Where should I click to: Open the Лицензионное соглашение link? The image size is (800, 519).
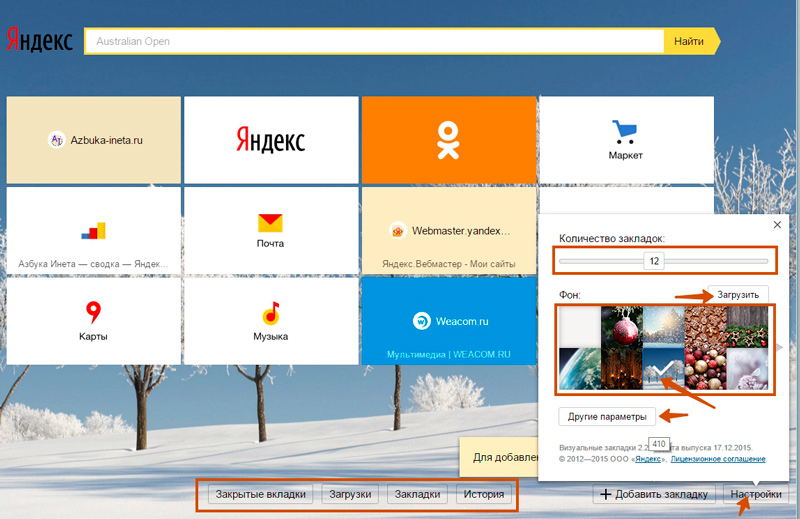pos(718,459)
